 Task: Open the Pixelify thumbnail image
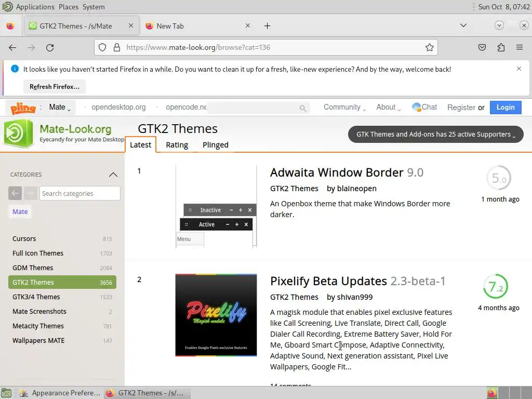pos(216,315)
